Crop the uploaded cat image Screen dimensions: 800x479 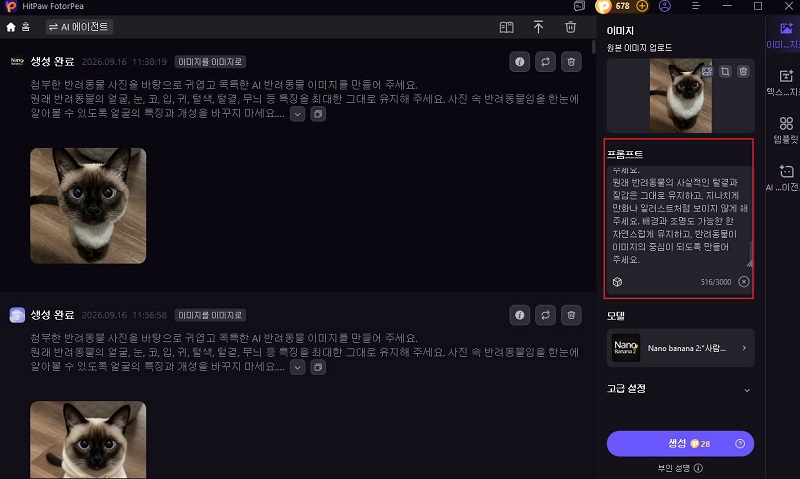click(725, 71)
